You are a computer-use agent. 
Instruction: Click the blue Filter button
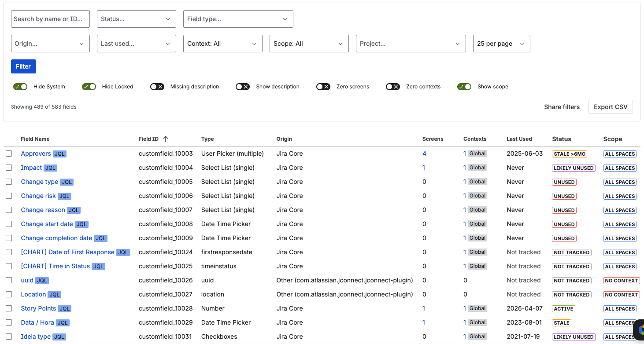[23, 66]
